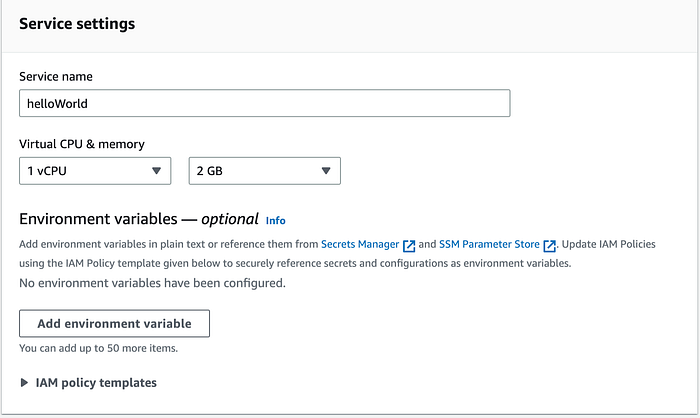Click the Virtual CPU & memory label
Viewport: 700px width, 418px height.
pyautogui.click(x=82, y=144)
